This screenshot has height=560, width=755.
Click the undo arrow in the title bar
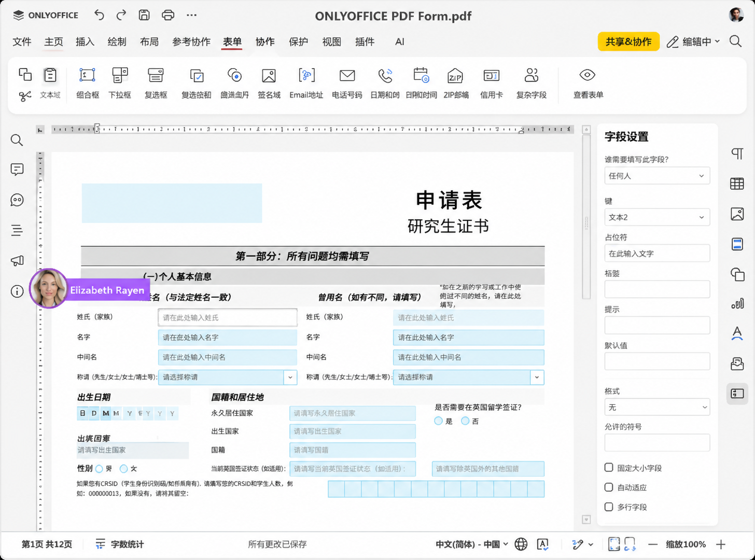tap(99, 15)
